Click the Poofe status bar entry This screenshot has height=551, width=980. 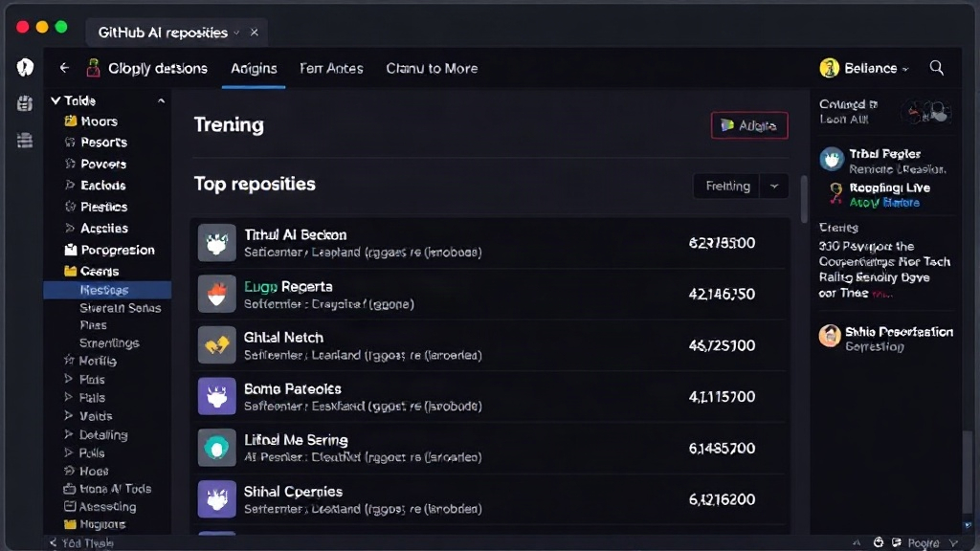924,543
